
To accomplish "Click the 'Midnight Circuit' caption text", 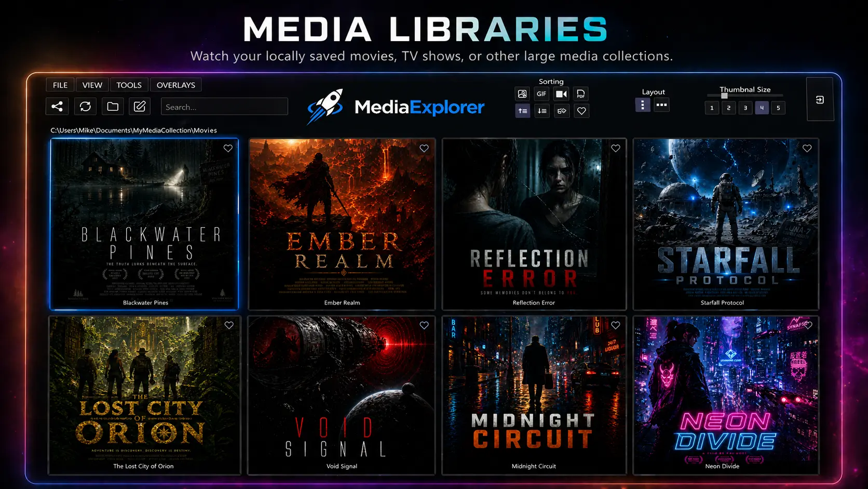I will pyautogui.click(x=534, y=467).
